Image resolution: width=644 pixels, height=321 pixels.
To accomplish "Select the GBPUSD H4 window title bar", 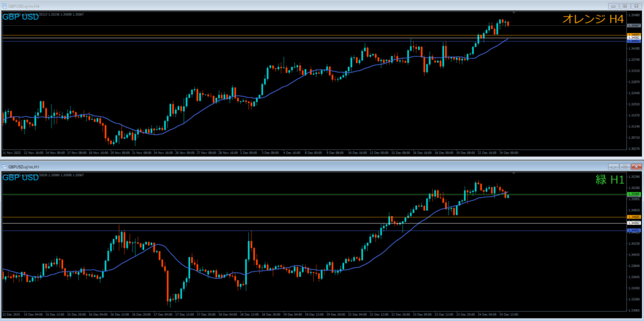I will (252, 6).
